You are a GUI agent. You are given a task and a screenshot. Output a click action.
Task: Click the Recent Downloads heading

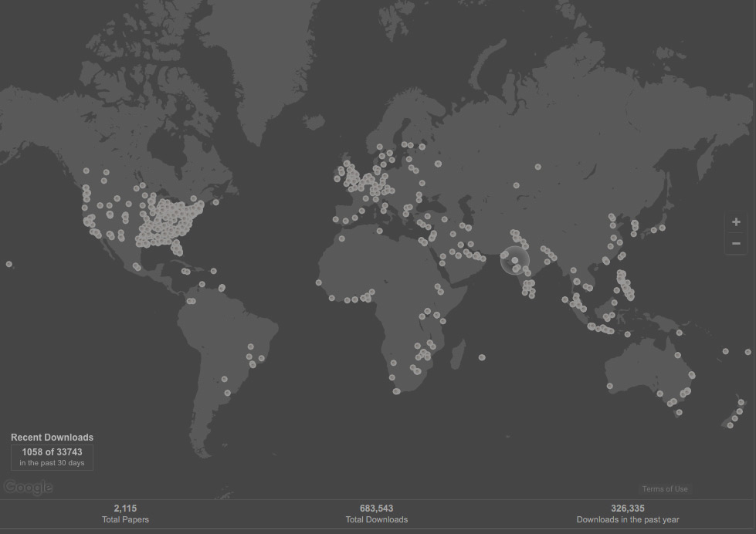(x=52, y=437)
